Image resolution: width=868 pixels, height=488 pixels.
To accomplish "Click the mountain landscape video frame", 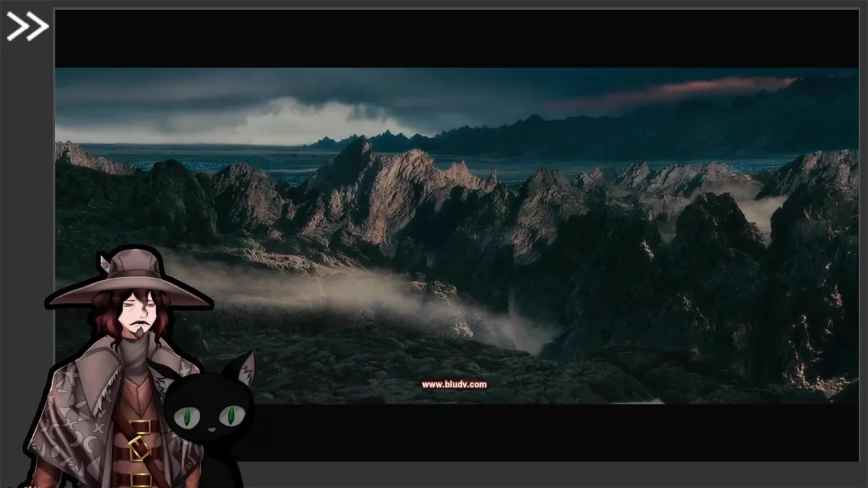I will (456, 235).
